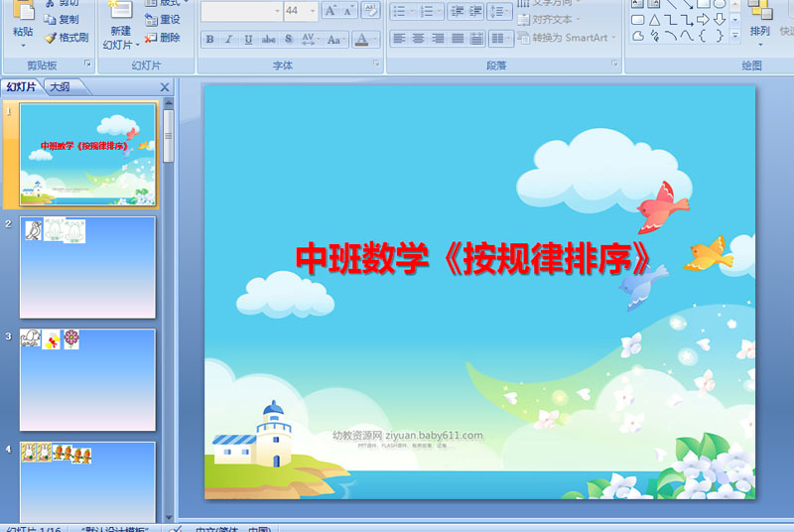794x532 pixels.
Task: Select the arc shape in the gallery
Action: click(671, 37)
